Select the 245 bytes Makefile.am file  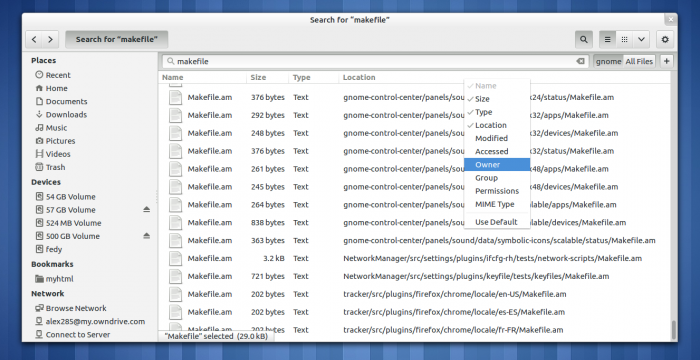coord(414,187)
